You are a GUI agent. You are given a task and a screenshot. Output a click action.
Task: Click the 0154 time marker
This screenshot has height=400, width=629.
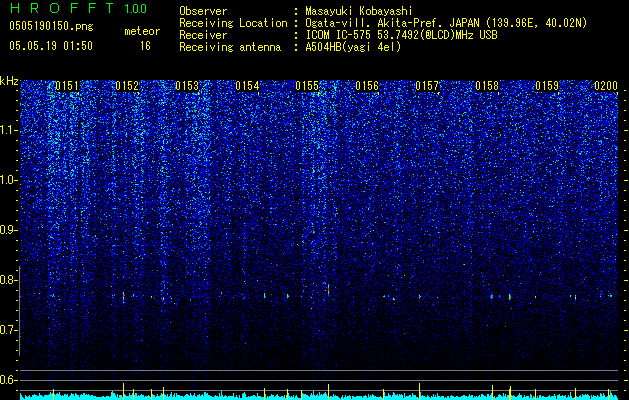(x=247, y=86)
